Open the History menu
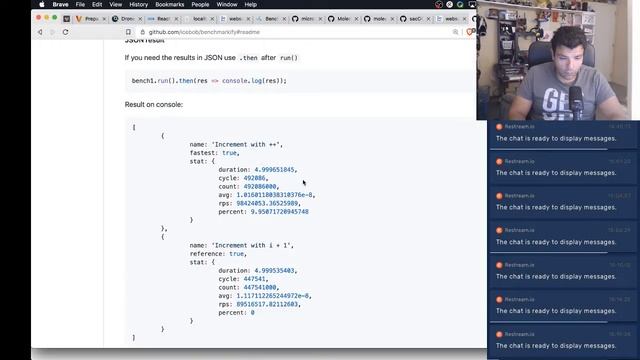The image size is (640, 360). 138,4
